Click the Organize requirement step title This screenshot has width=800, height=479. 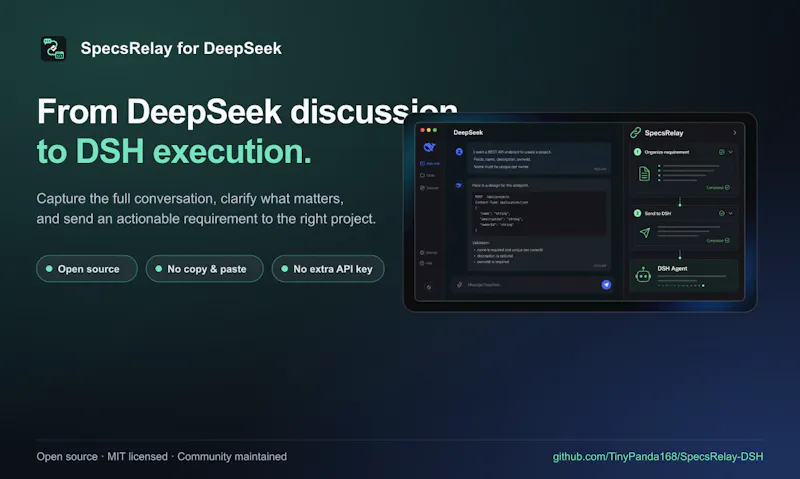coord(666,152)
